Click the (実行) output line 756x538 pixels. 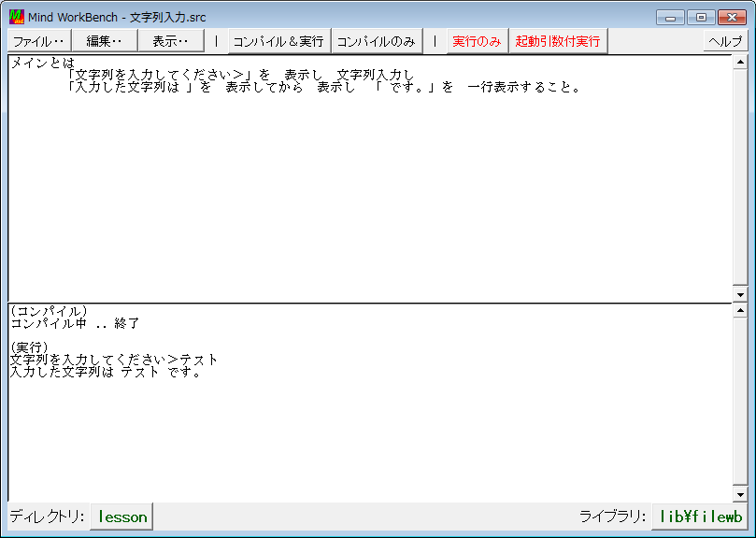29,347
